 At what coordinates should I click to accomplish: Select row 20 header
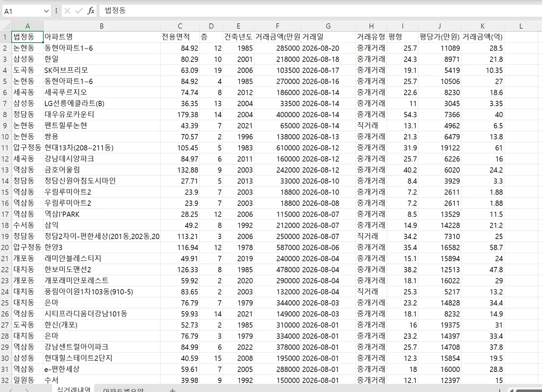[5, 247]
